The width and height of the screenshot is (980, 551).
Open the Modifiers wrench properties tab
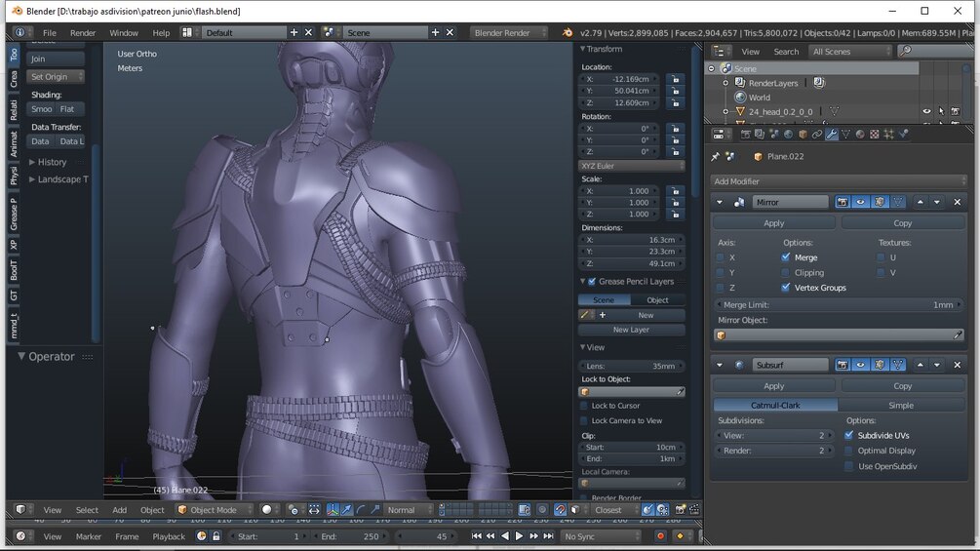[832, 135]
